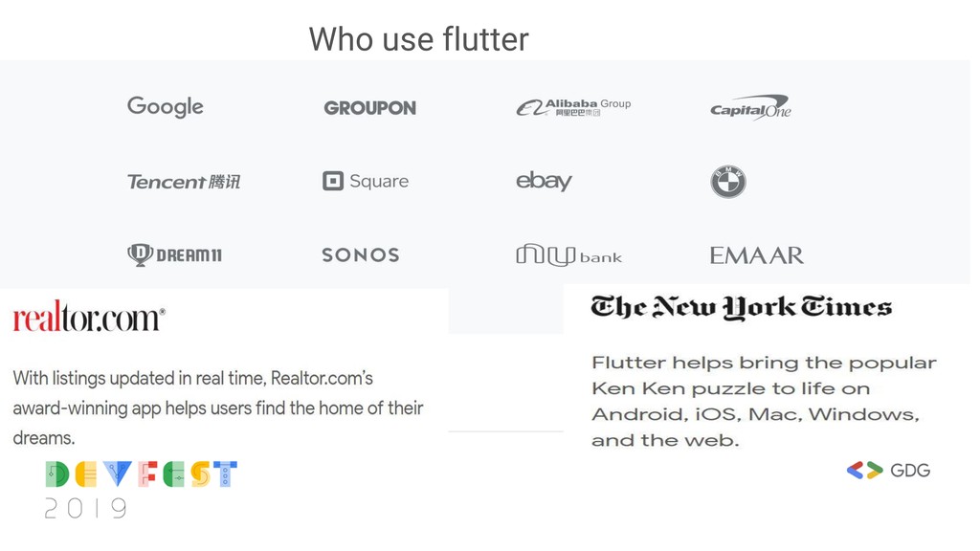The height and width of the screenshot is (551, 980).
Task: Click the Capital One logo
Action: pyautogui.click(x=750, y=108)
